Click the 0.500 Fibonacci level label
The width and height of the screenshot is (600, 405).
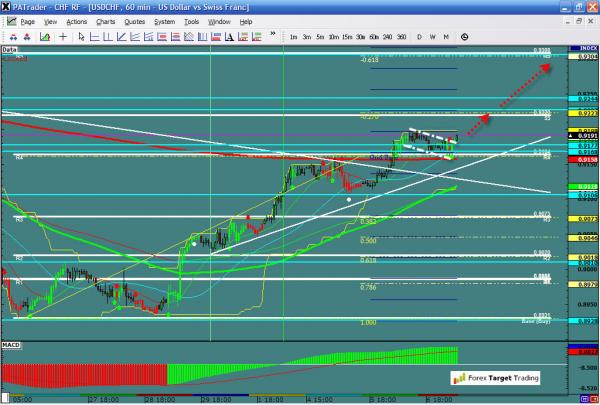368,241
